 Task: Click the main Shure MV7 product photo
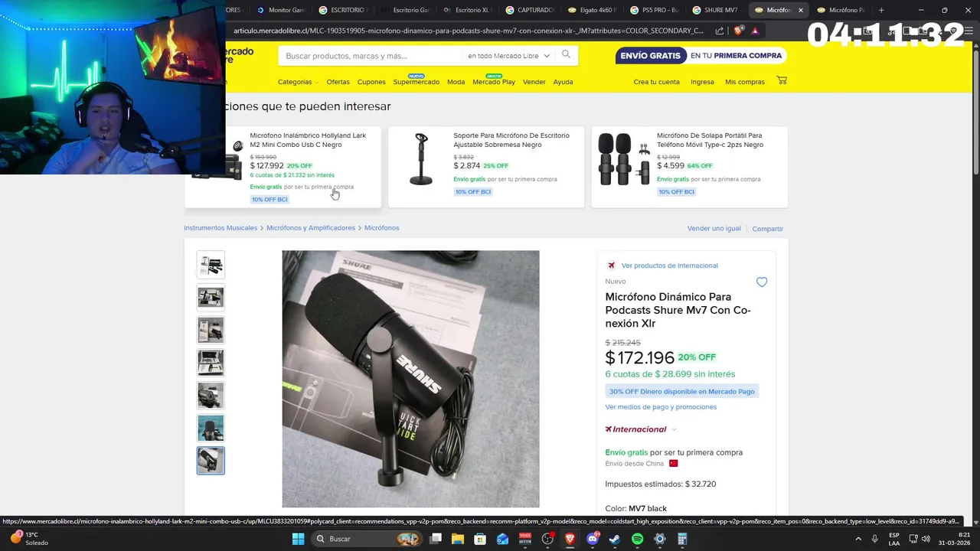click(410, 379)
